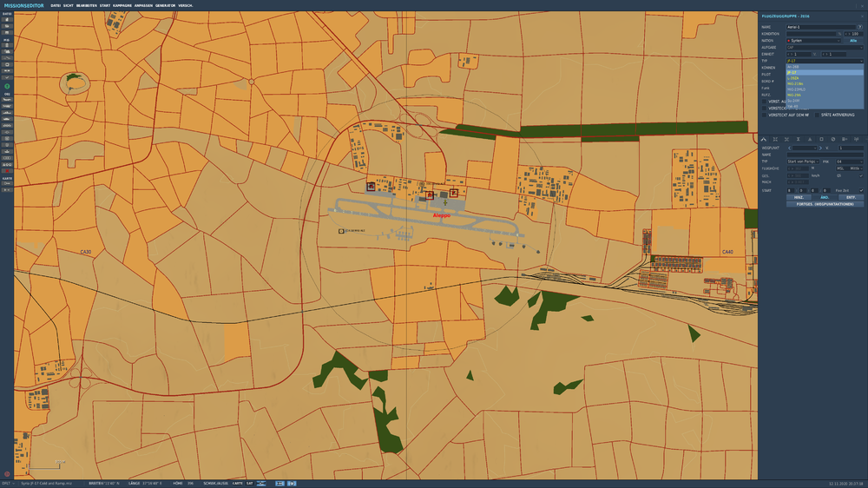This screenshot has width=868, height=488.
Task: Click the red exit icon at bottom-left
Action: tap(7, 474)
